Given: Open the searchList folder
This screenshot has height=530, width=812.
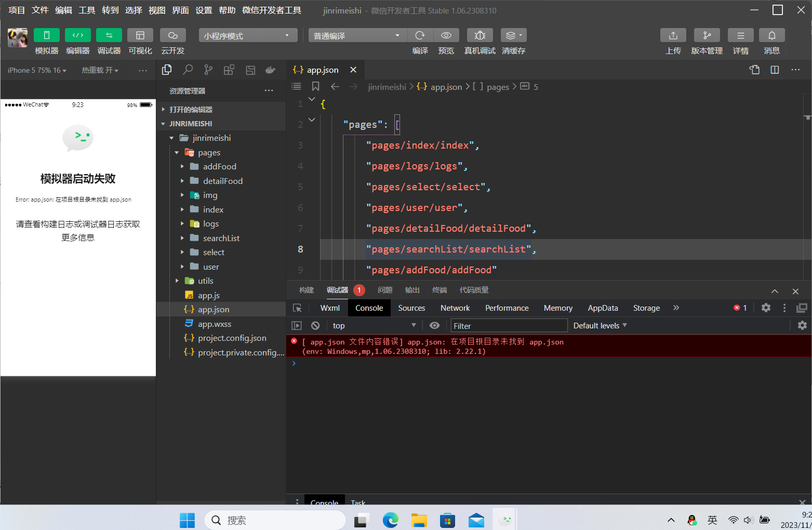Looking at the screenshot, I should tap(221, 238).
